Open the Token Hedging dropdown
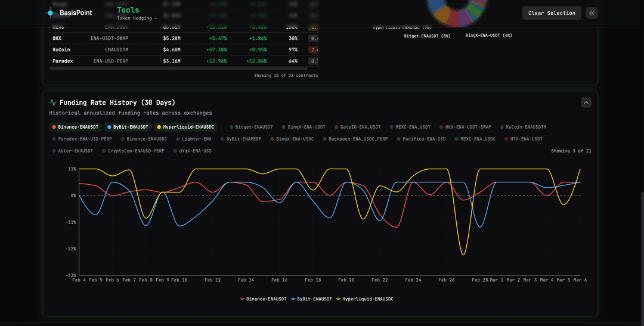This screenshot has width=644, height=326. [137, 18]
